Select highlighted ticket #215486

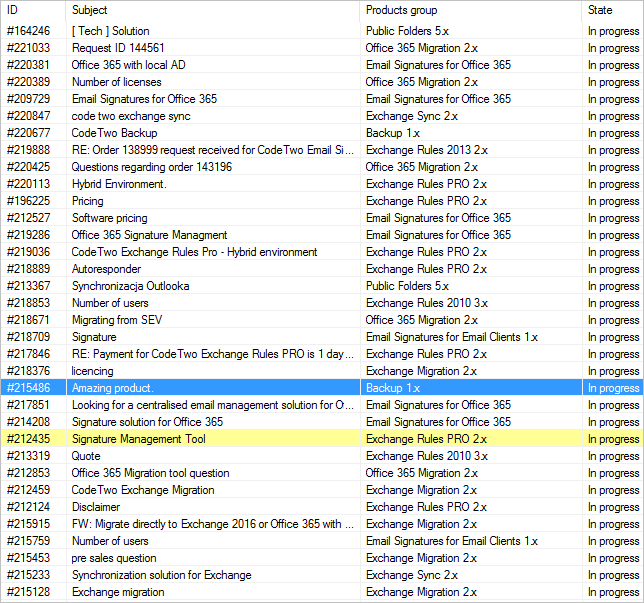point(28,388)
